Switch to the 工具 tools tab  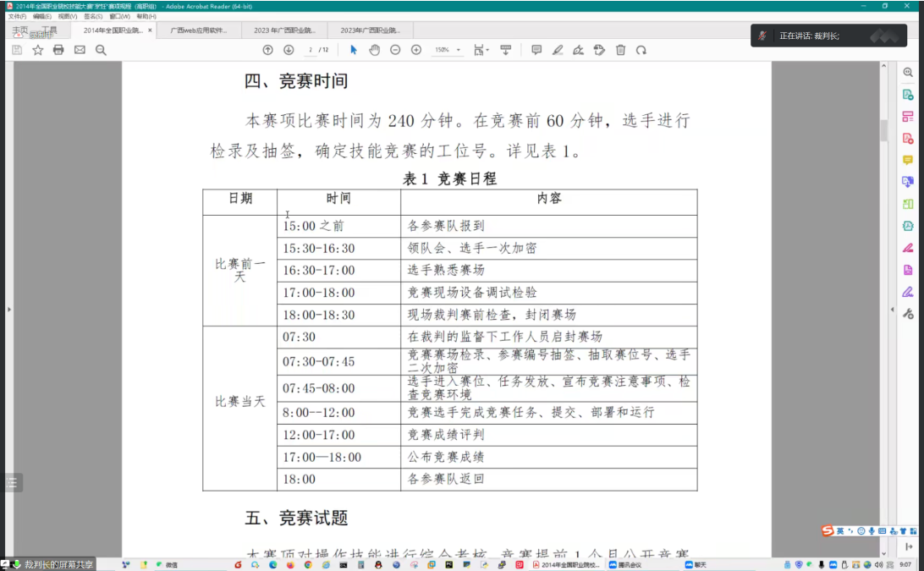pyautogui.click(x=49, y=30)
